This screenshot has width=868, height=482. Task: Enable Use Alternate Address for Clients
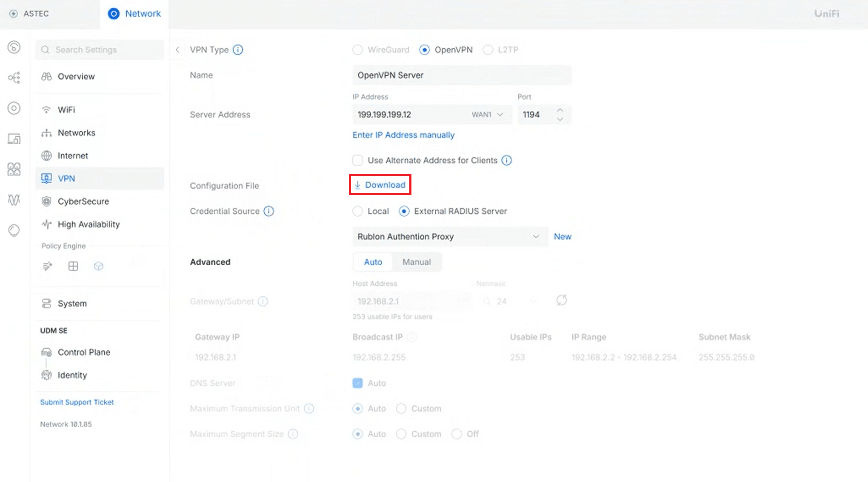click(x=358, y=161)
